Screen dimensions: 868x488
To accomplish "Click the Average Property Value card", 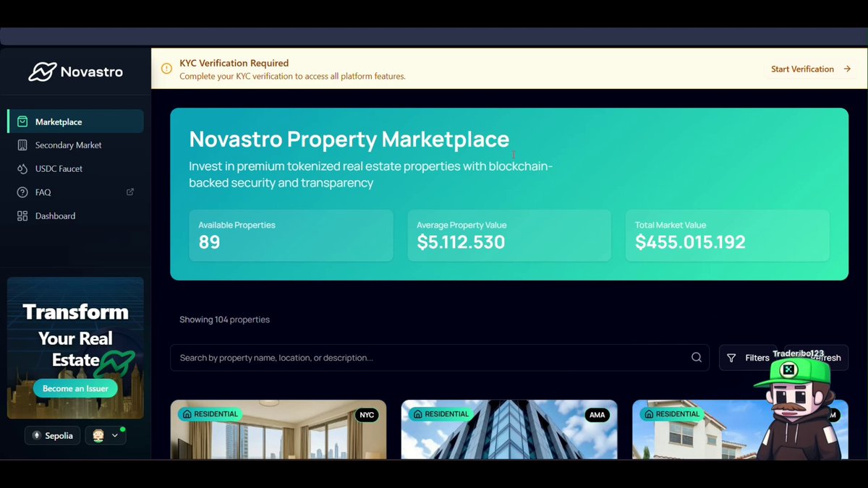I will tap(509, 236).
